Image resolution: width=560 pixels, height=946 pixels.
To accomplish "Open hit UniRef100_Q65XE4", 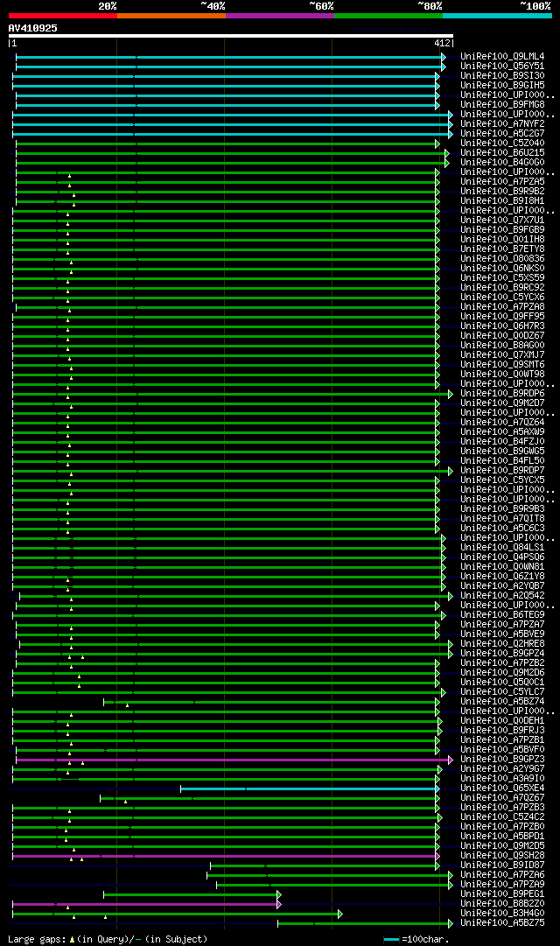I will 502,788.
